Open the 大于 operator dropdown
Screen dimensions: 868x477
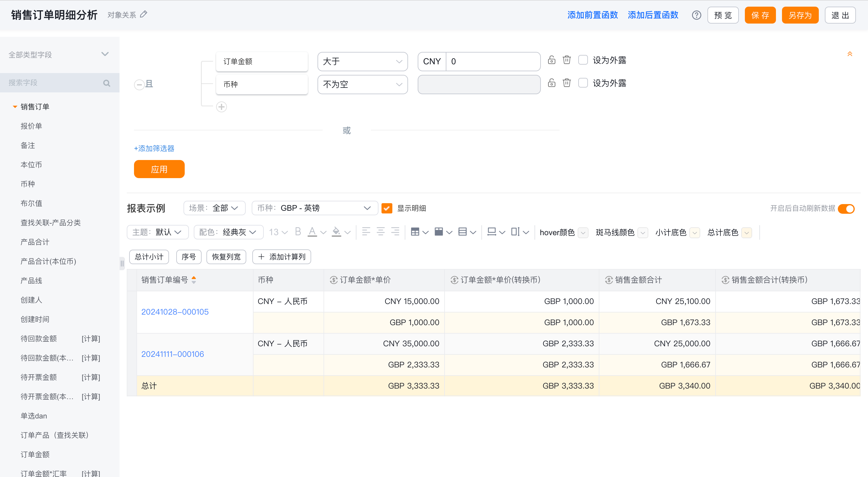pos(362,61)
